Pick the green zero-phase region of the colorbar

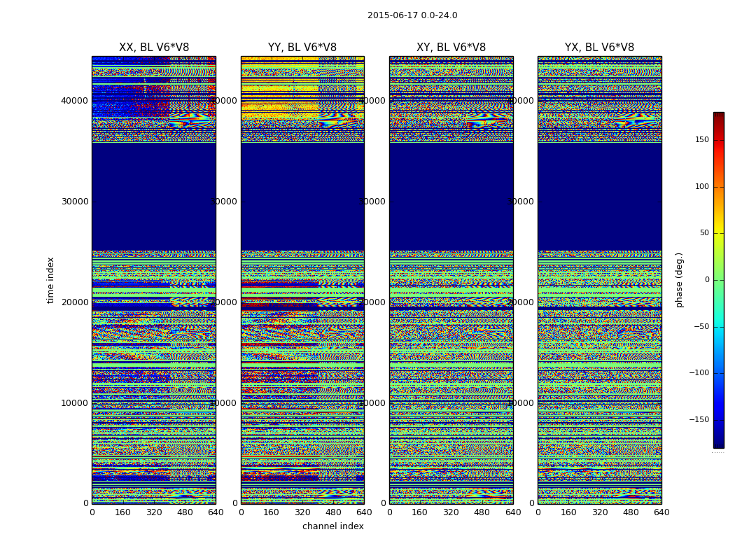coord(718,280)
